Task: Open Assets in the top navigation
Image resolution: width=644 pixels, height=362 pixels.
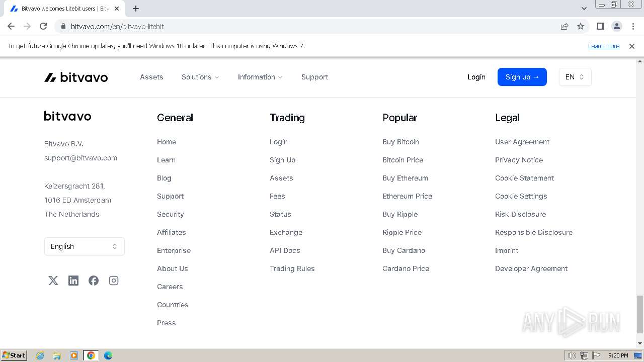Action: pos(151,77)
